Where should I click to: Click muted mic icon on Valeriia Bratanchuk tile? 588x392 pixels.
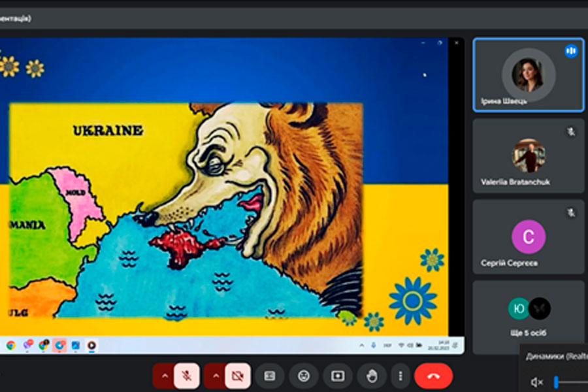[571, 132]
